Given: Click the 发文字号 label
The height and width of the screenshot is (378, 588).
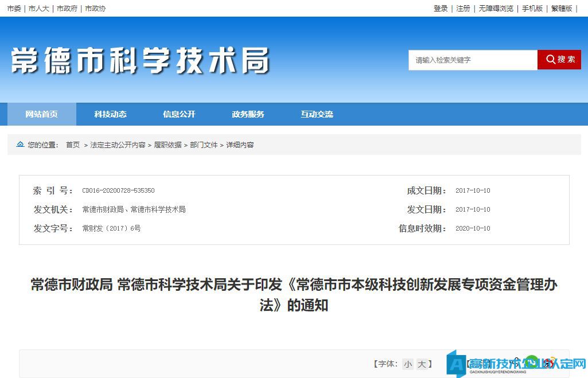Looking at the screenshot, I should click(53, 228).
